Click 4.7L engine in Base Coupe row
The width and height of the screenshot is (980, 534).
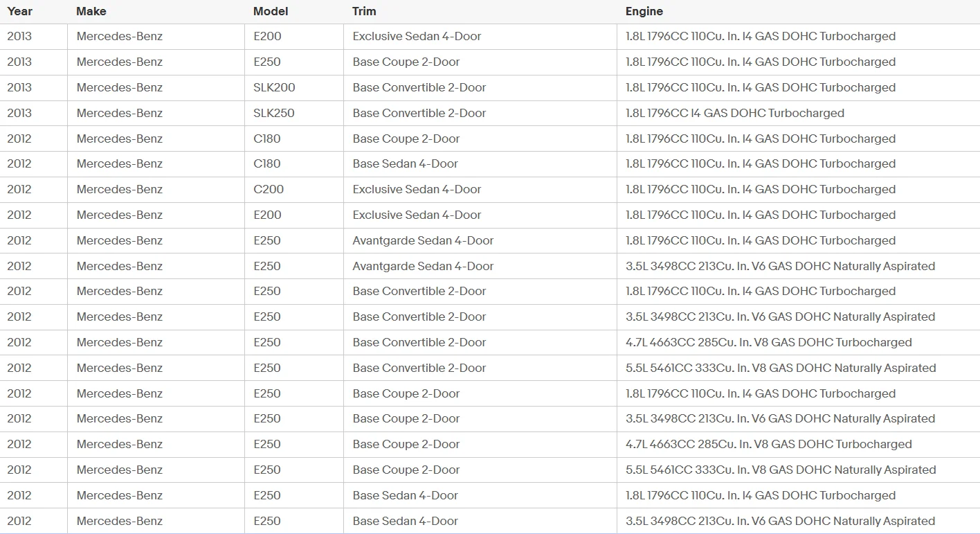(769, 444)
